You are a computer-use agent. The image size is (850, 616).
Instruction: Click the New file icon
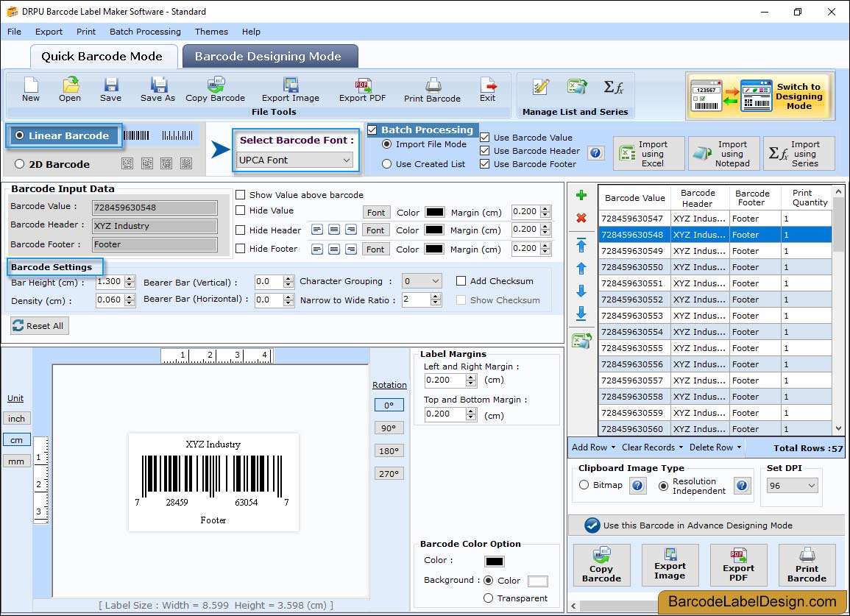31,90
